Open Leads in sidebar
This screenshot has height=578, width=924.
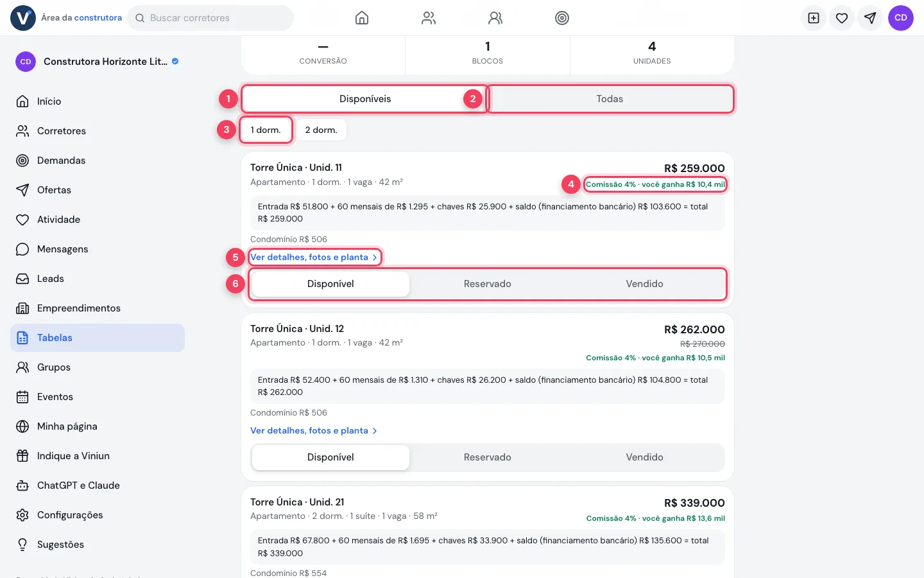98,279
